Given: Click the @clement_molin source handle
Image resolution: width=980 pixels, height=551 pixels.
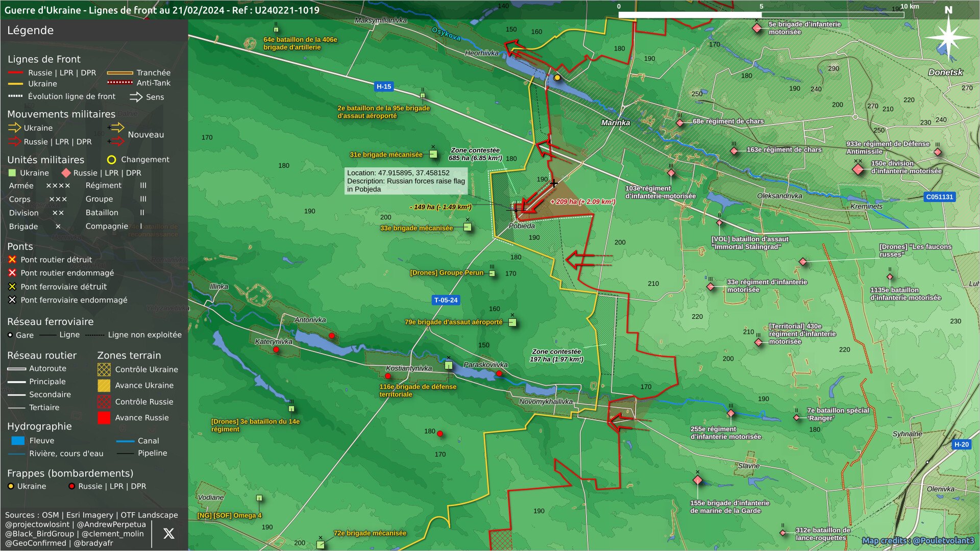Looking at the screenshot, I should pyautogui.click(x=113, y=534).
